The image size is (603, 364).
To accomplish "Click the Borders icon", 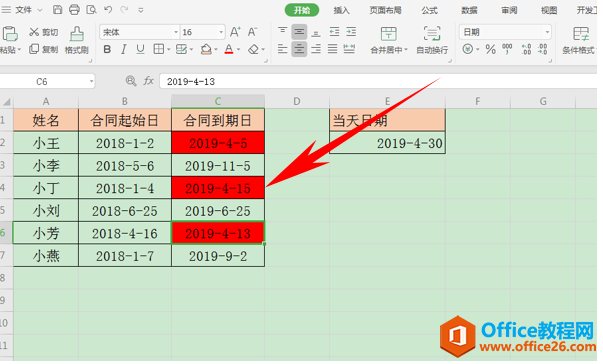I will [158, 49].
